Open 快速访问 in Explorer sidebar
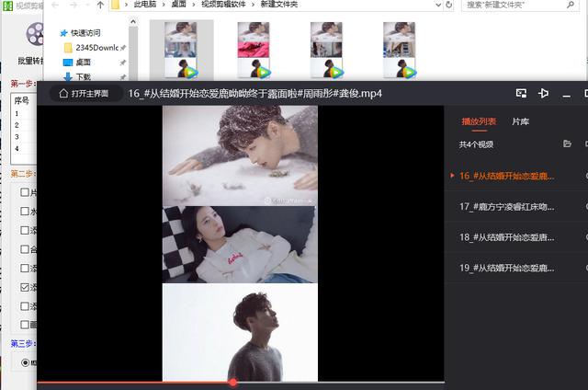Image resolution: width=588 pixels, height=390 pixels. click(85, 33)
